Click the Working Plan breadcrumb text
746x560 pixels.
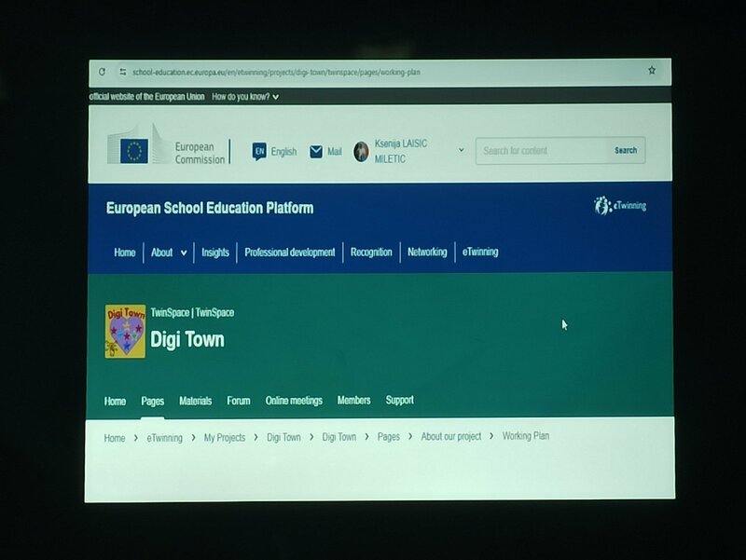[x=526, y=435]
